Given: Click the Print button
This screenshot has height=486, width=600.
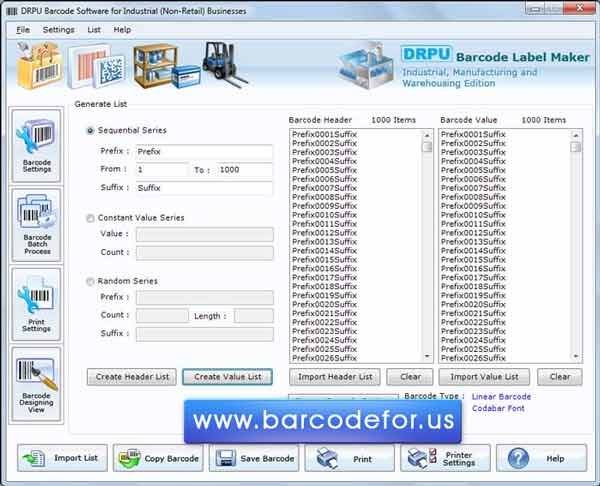Looking at the screenshot, I should click(350, 458).
